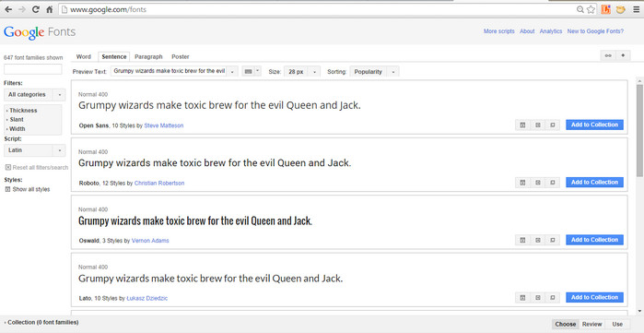The height and width of the screenshot is (333, 644).
Task: Open the Chrome hamburger menu
Action: pos(636,9)
